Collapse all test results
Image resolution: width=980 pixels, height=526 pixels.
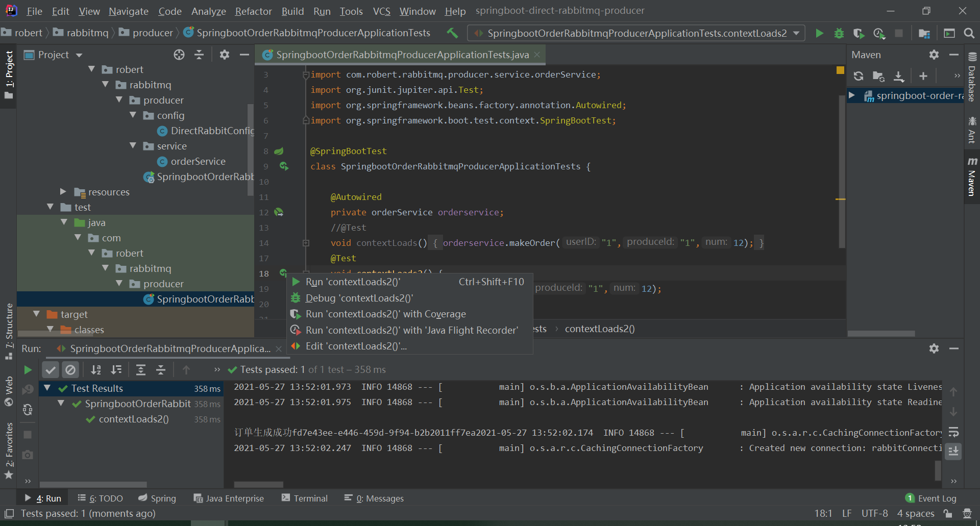click(161, 370)
